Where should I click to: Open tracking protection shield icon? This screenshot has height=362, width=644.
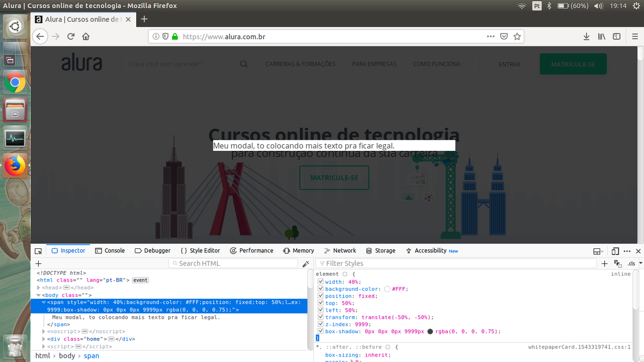[165, 36]
